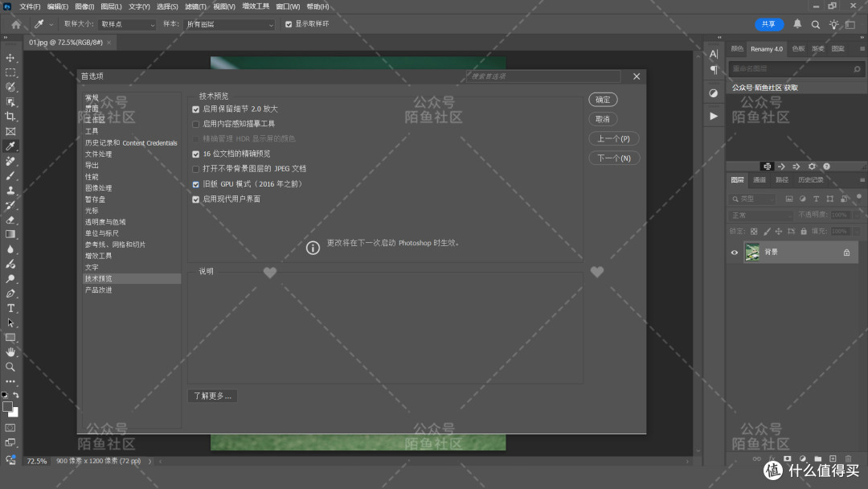
Task: Click the 搜索首选项 search field
Action: click(x=543, y=76)
